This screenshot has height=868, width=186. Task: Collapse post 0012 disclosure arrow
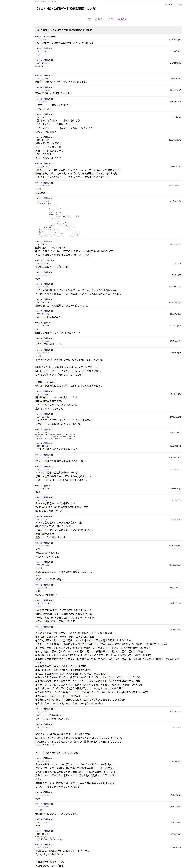(36, 242)
